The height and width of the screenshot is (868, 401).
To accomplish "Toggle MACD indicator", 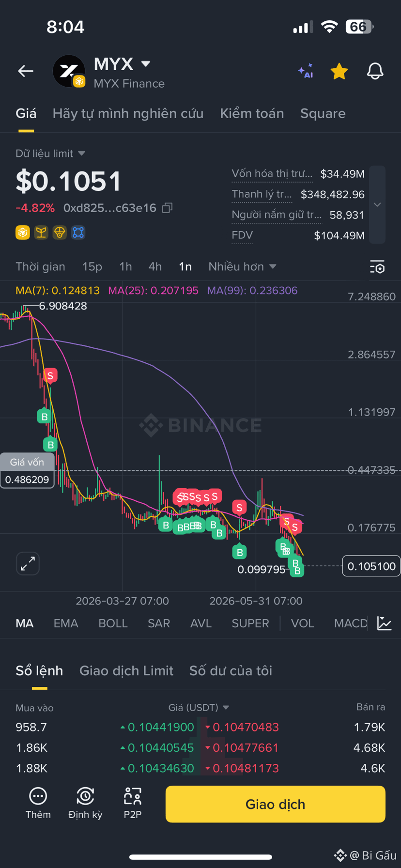I will pyautogui.click(x=351, y=623).
